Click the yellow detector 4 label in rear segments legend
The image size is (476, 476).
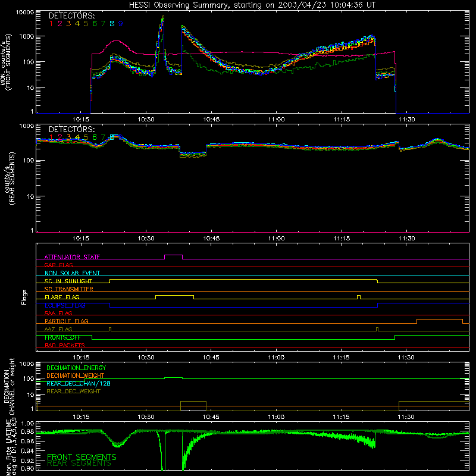point(77,137)
